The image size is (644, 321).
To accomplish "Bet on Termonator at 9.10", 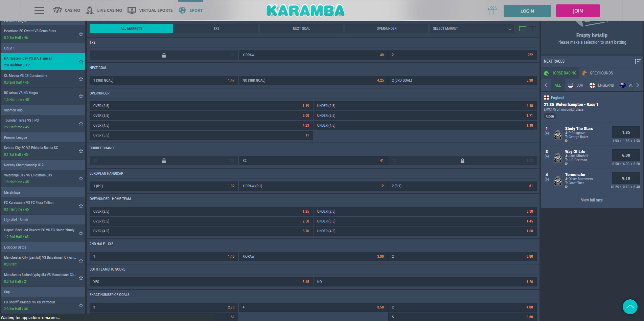I will pyautogui.click(x=626, y=178).
